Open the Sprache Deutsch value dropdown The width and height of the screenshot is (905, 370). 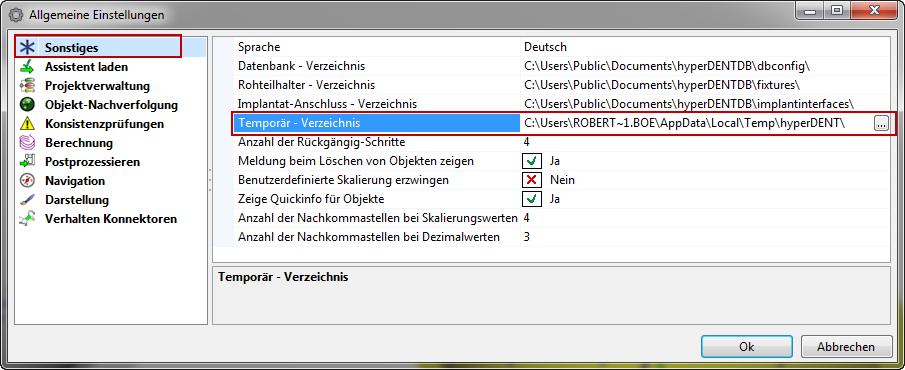point(705,47)
